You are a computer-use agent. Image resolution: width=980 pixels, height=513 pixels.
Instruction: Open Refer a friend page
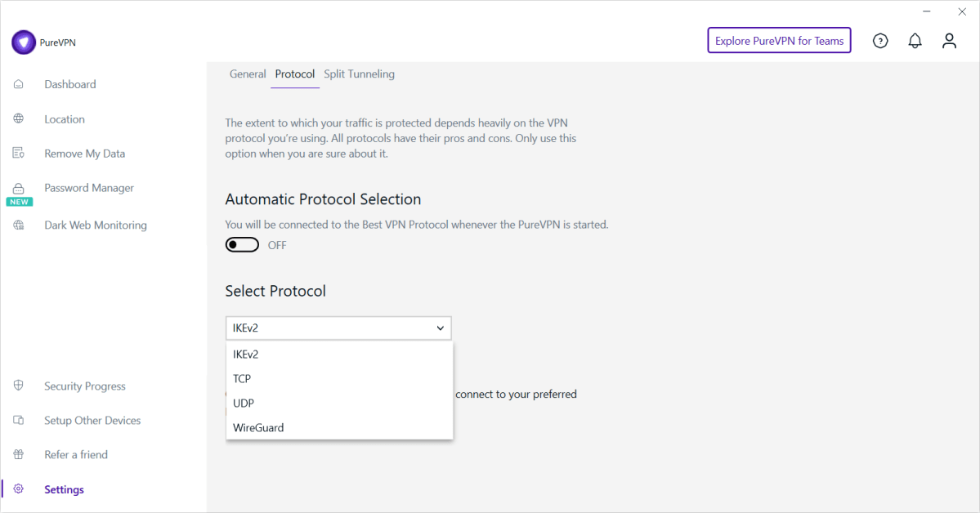pyautogui.click(x=76, y=455)
